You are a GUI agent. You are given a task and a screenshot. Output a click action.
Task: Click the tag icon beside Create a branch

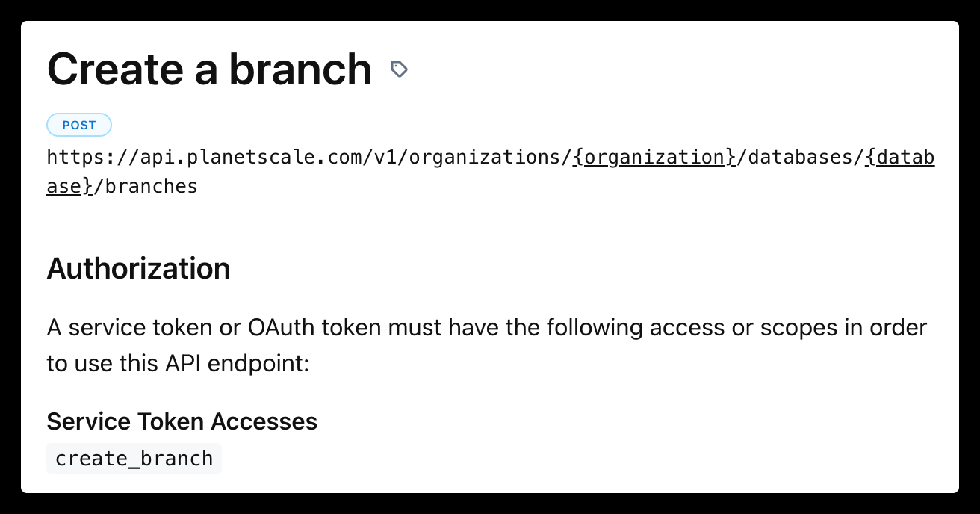tap(400, 69)
